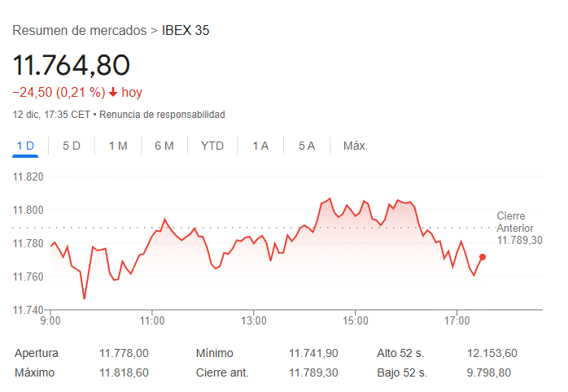Click the IBEX 35 breadcrumb title
The height and width of the screenshot is (392, 568).
coord(186,31)
